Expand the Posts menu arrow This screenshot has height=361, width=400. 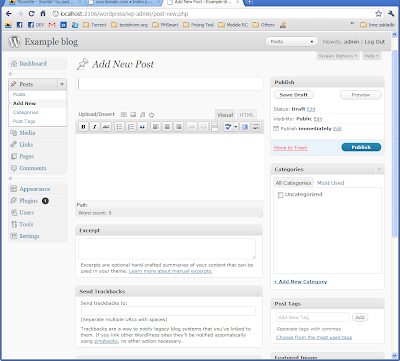[62, 84]
